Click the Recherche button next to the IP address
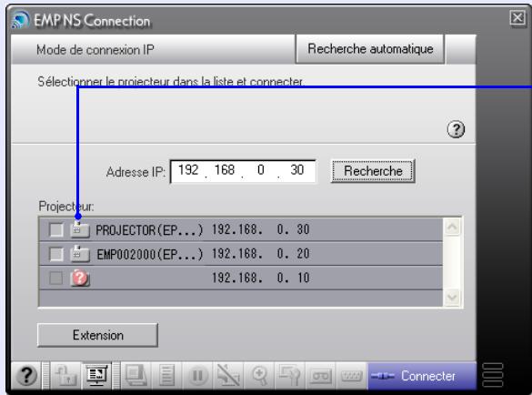532x395 pixels. (373, 171)
